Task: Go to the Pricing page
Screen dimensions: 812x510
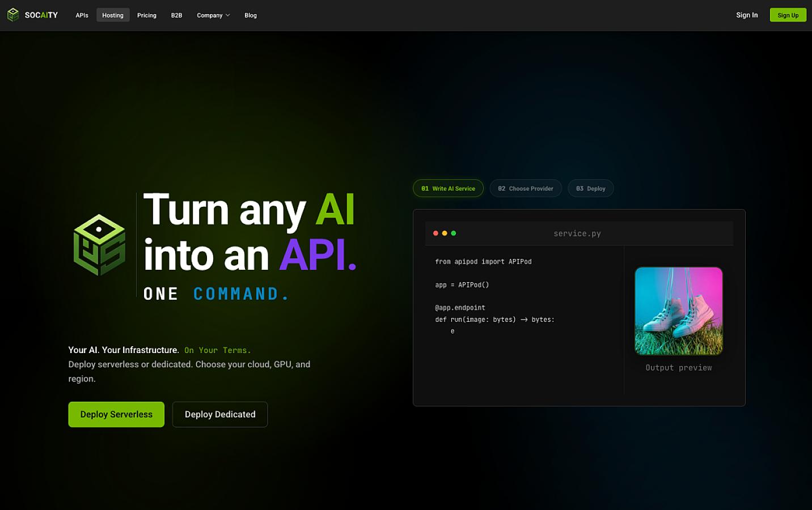Action: (147, 15)
